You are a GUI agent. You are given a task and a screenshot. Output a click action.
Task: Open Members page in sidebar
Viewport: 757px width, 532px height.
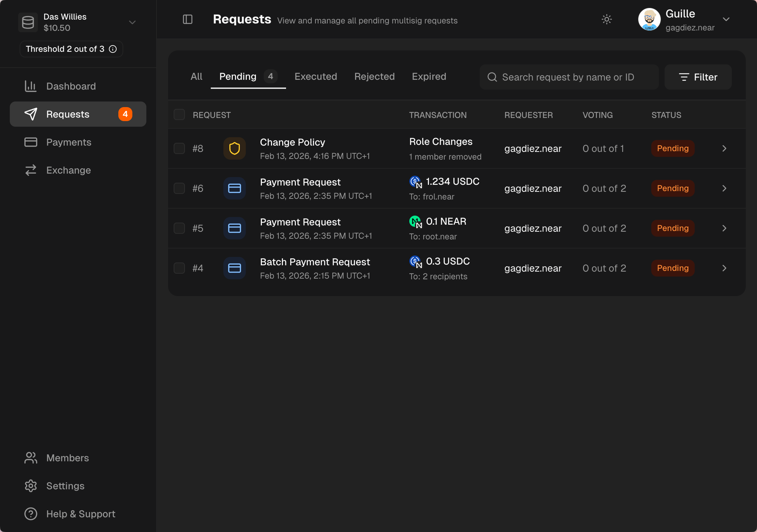coord(67,458)
